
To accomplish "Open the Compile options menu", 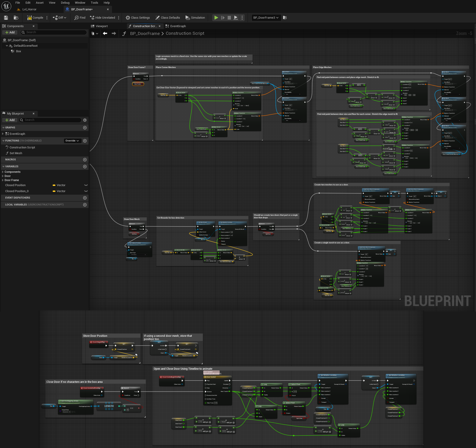I will 47,17.
